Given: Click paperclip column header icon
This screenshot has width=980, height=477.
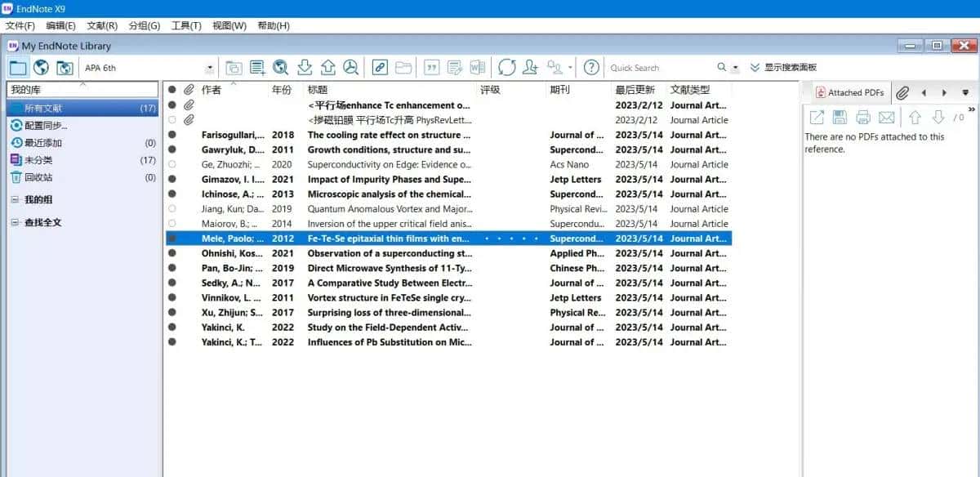Looking at the screenshot, I should click(x=189, y=90).
